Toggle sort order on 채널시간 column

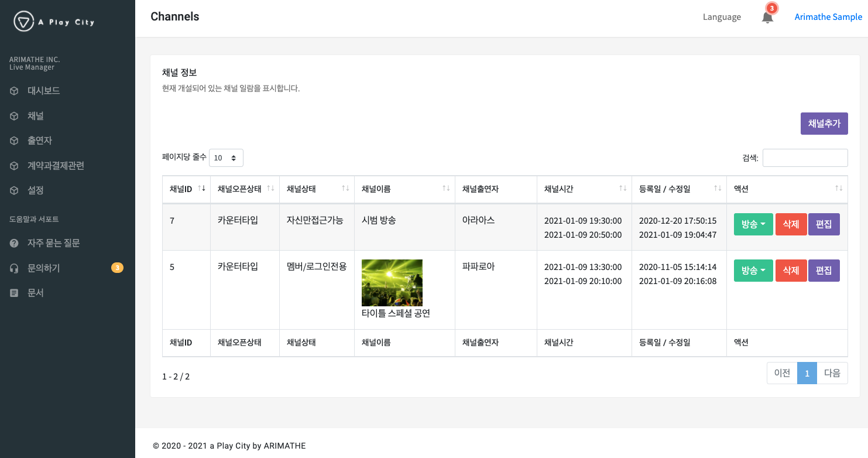[x=623, y=189]
